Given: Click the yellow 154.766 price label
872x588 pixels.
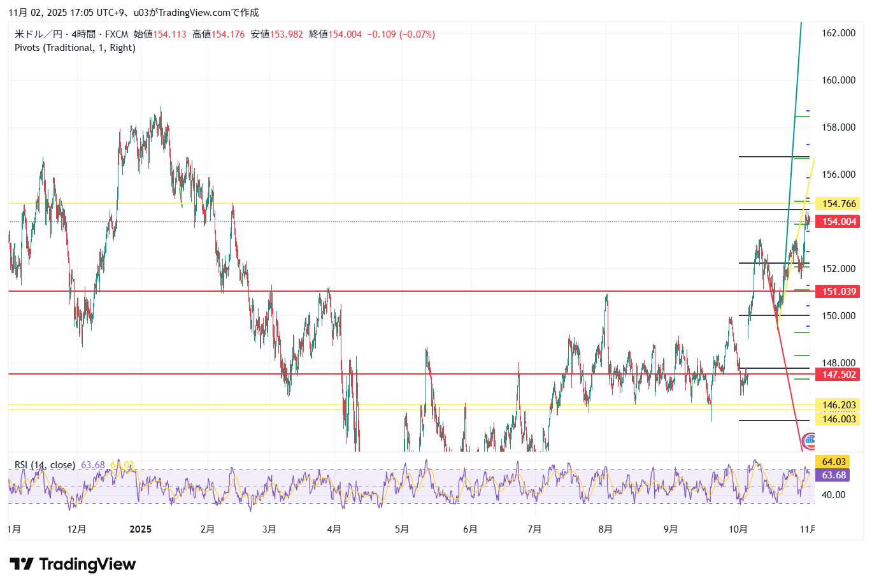Looking at the screenshot, I should [838, 204].
